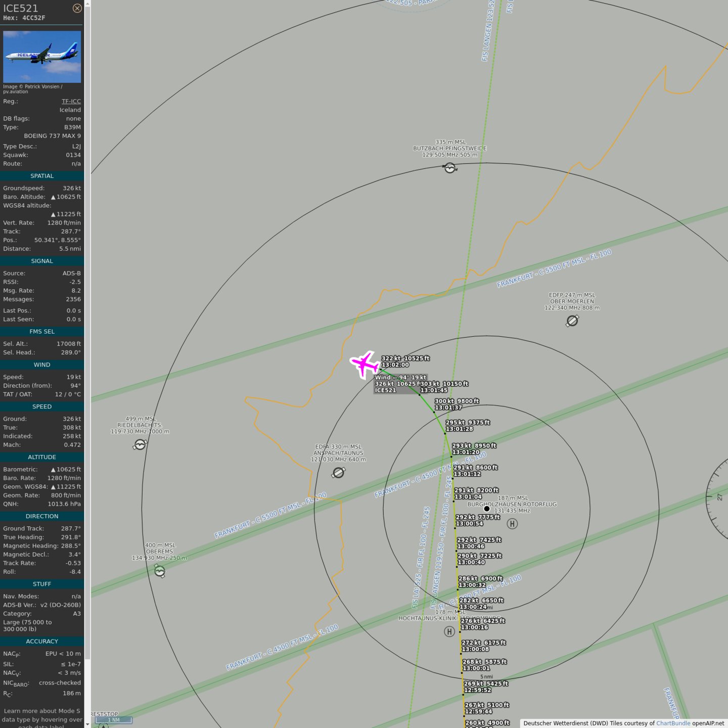Click the ICE521 callsign label on the map
Image resolution: width=728 pixels, height=728 pixels.
pos(386,390)
